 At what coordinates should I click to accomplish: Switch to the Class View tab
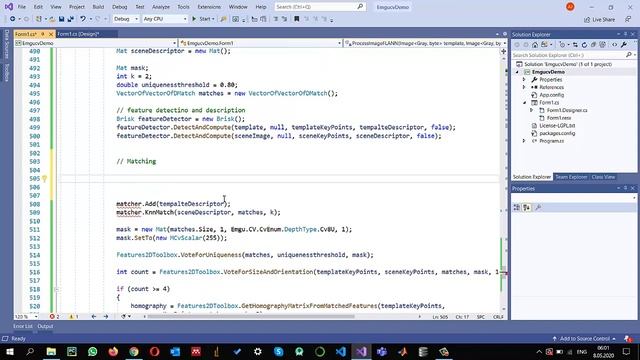point(603,177)
